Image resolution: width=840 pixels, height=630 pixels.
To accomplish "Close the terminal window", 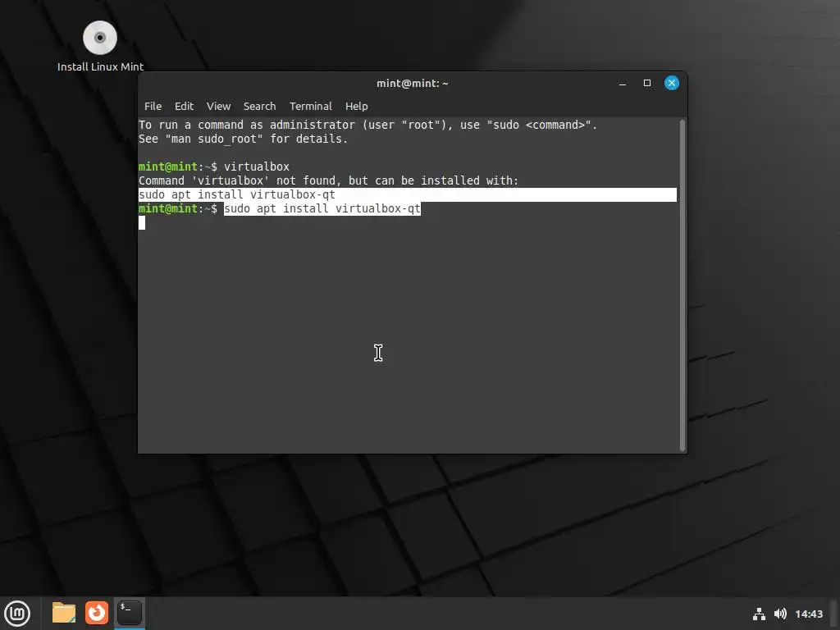I will (x=672, y=83).
